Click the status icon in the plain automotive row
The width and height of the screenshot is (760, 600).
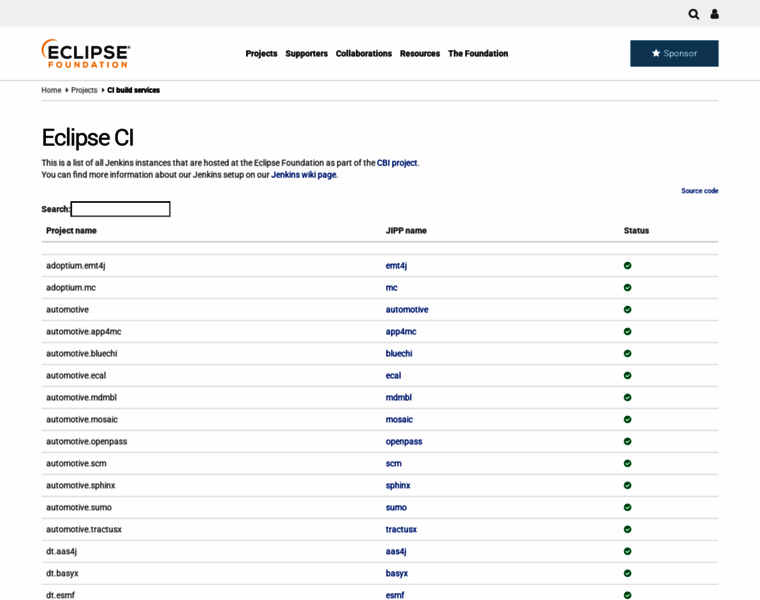click(627, 309)
